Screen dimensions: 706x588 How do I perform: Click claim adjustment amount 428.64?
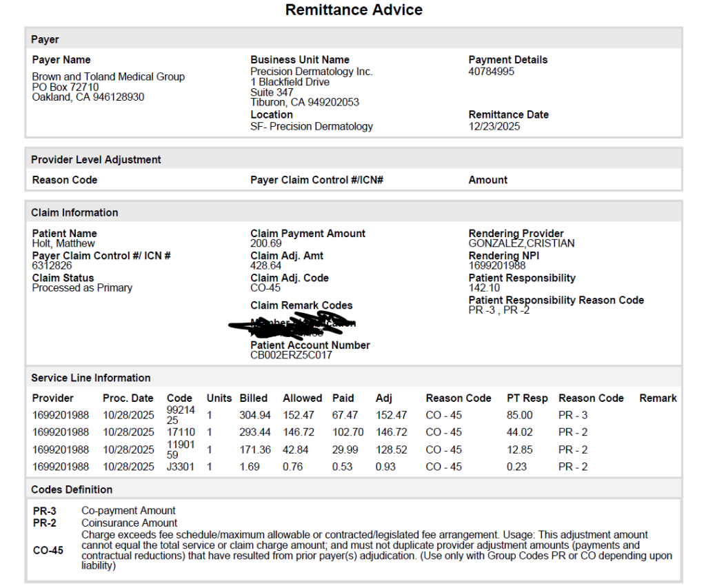click(266, 266)
